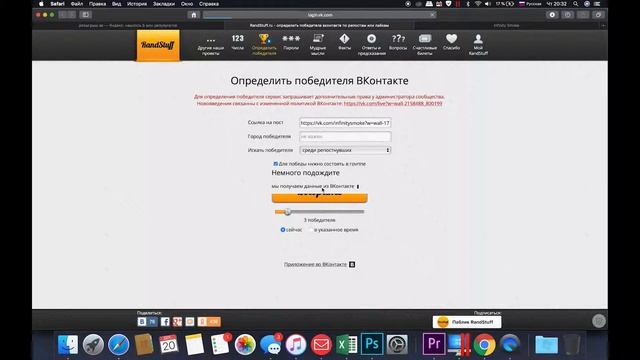Click the RandStuff logo

coord(158,45)
